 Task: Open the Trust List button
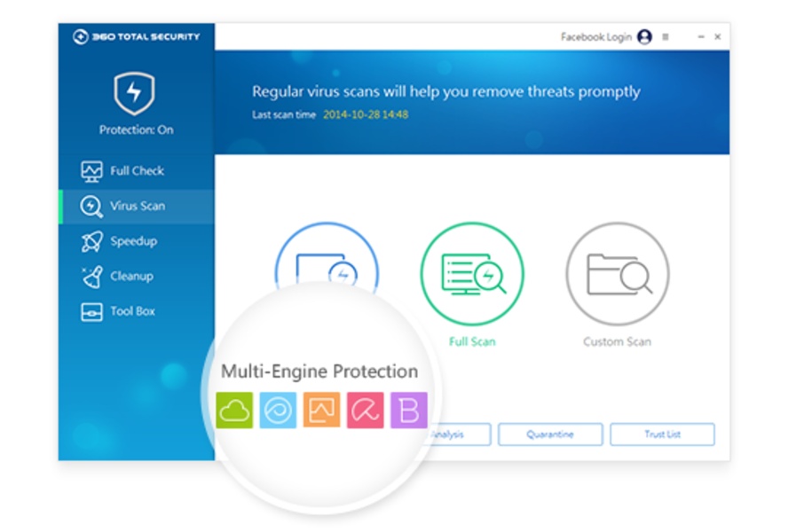click(x=662, y=434)
